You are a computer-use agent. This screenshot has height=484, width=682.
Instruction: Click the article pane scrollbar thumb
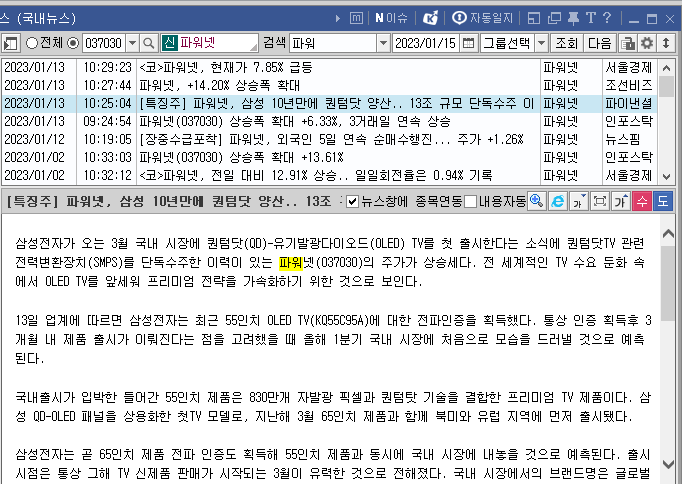pos(668,284)
